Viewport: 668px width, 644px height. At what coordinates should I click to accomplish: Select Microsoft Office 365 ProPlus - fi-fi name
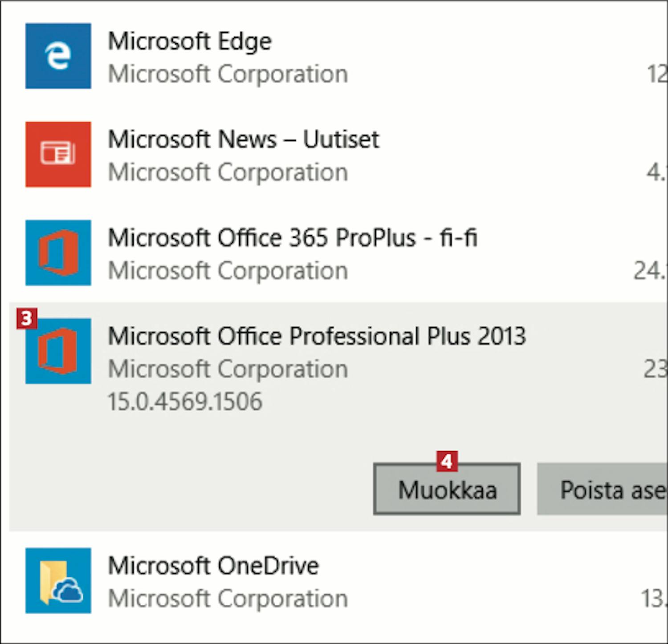click(293, 237)
